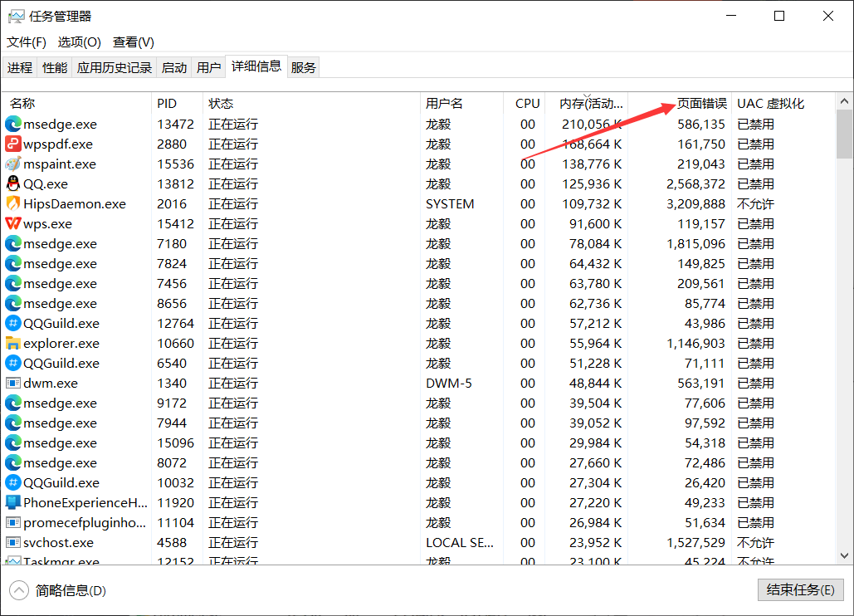The width and height of the screenshot is (854, 616).
Task: Open the 查看(V) menu
Action: click(134, 42)
